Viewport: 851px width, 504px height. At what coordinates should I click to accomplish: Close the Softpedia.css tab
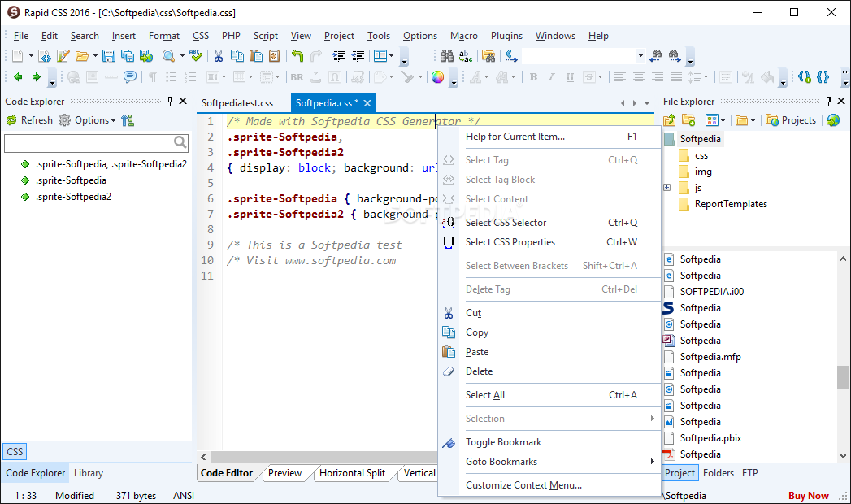click(x=367, y=103)
